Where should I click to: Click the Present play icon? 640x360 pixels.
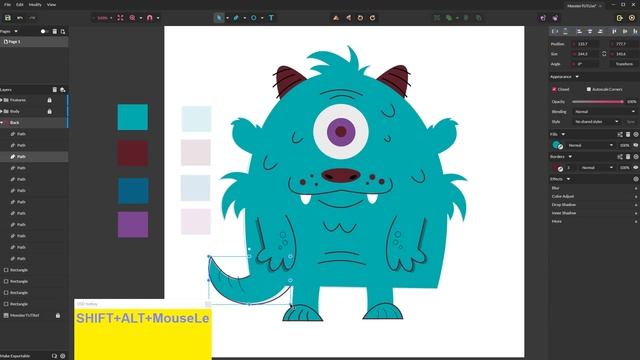click(x=632, y=18)
